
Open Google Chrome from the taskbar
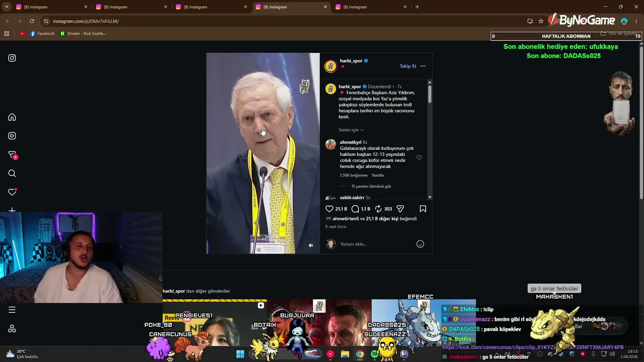click(360, 354)
